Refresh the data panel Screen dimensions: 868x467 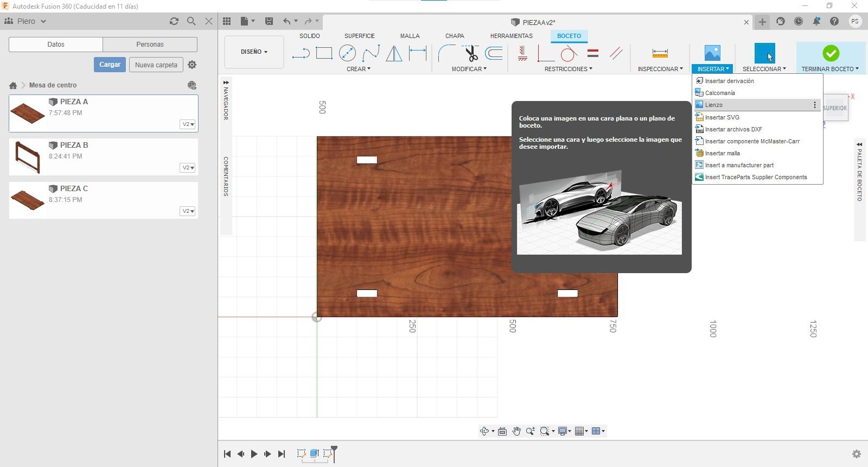tap(174, 21)
